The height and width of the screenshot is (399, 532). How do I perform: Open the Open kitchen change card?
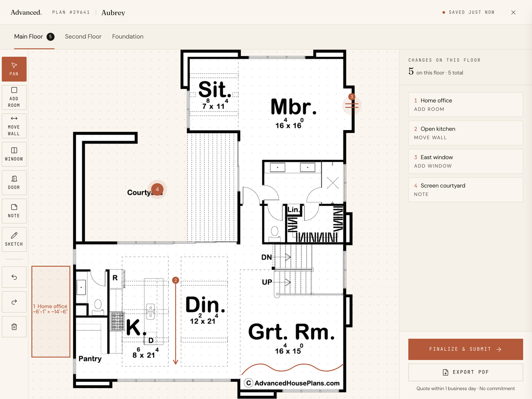(x=466, y=133)
